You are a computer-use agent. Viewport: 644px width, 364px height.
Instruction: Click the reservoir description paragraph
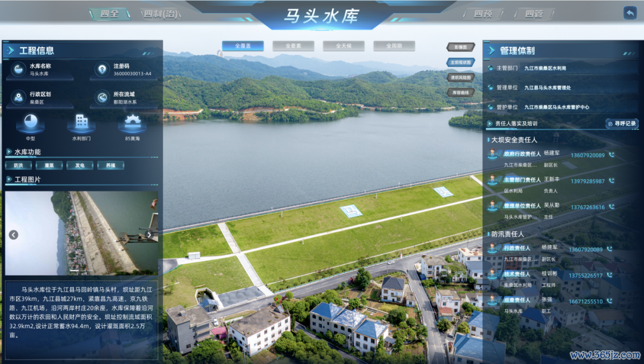pyautogui.click(x=81, y=312)
